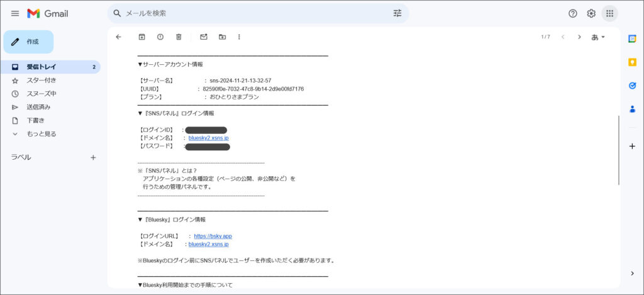The height and width of the screenshot is (295, 644).
Task: Open 下書き drafts folder
Action: (36, 120)
